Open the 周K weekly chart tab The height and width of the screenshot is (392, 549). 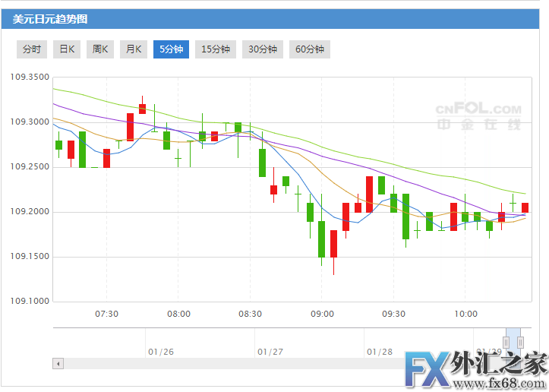(100, 49)
